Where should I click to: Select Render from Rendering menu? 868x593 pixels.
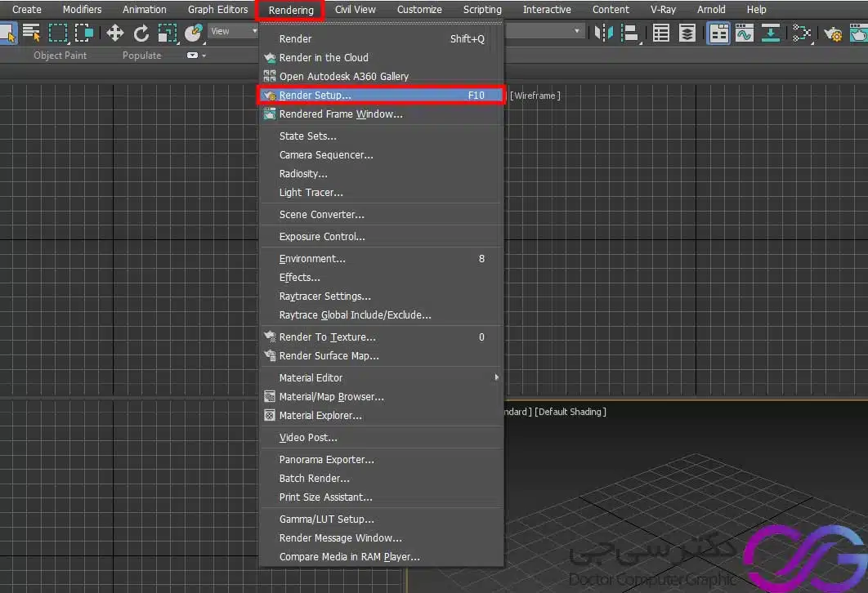pyautogui.click(x=382, y=38)
